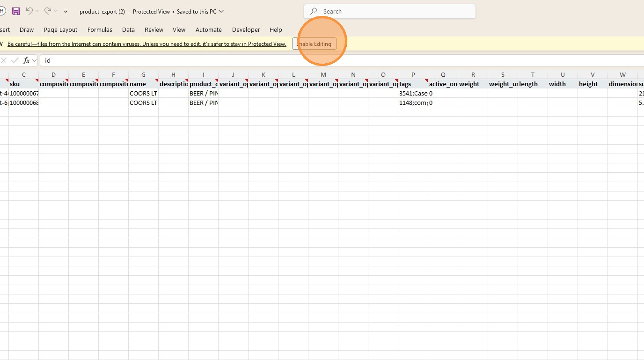Open Customize Quick Access Toolbar dropdown
The image size is (644, 360).
[66, 11]
